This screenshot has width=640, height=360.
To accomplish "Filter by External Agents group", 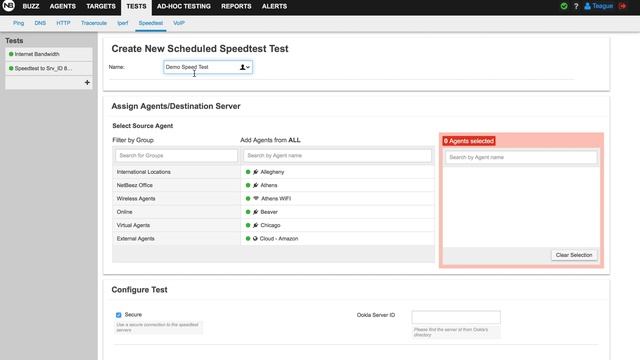I will [x=176, y=239].
